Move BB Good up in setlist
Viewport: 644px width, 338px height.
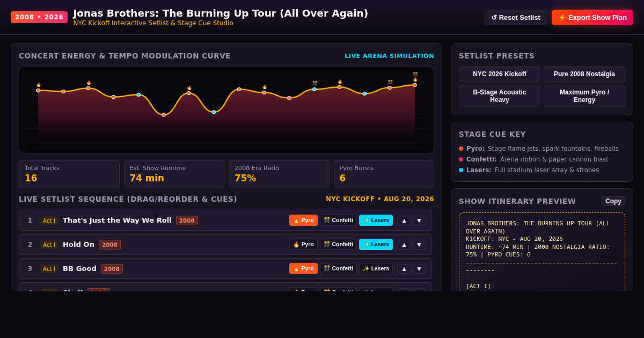point(404,269)
